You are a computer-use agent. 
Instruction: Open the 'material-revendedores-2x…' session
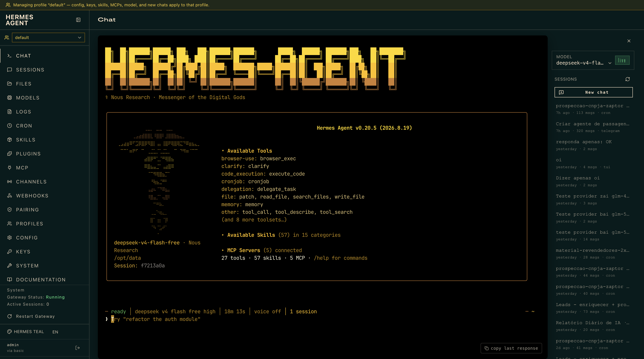pyautogui.click(x=593, y=254)
